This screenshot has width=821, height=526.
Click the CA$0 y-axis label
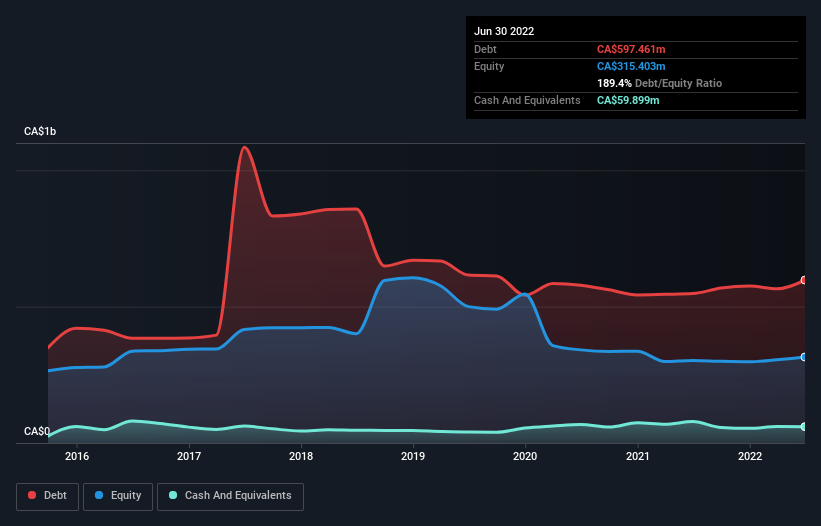point(37,431)
